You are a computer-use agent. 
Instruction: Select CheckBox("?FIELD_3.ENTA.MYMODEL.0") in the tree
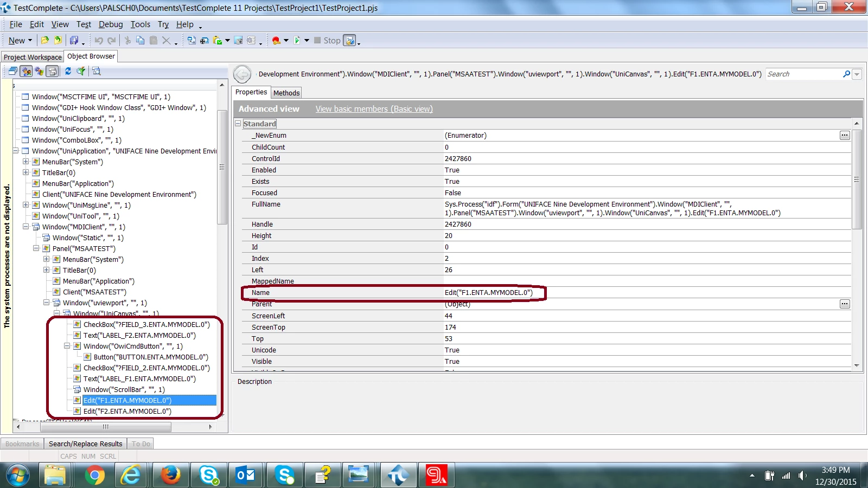(146, 324)
